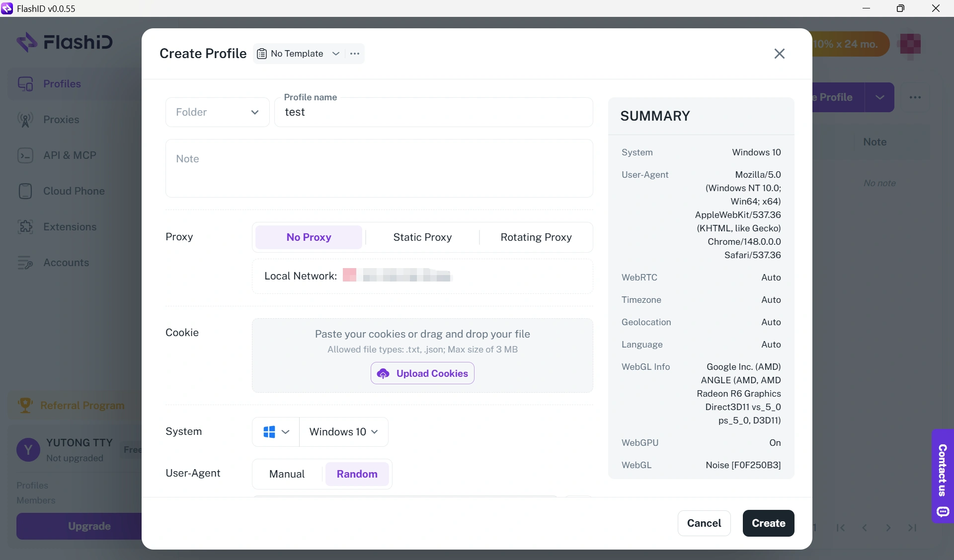
Task: Choose the Rotating Proxy option
Action: (536, 237)
